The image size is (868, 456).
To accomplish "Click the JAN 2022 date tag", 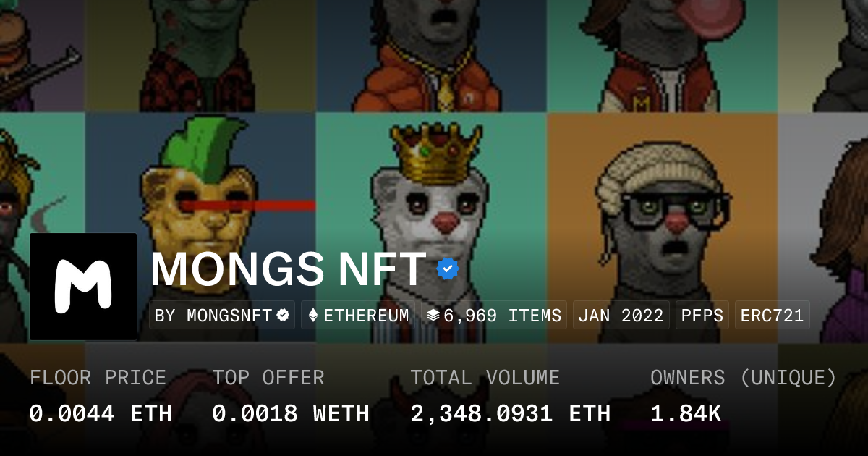I will click(621, 316).
